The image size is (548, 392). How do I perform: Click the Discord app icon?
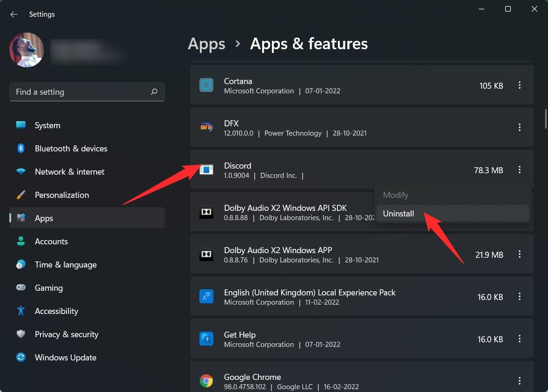click(x=206, y=170)
